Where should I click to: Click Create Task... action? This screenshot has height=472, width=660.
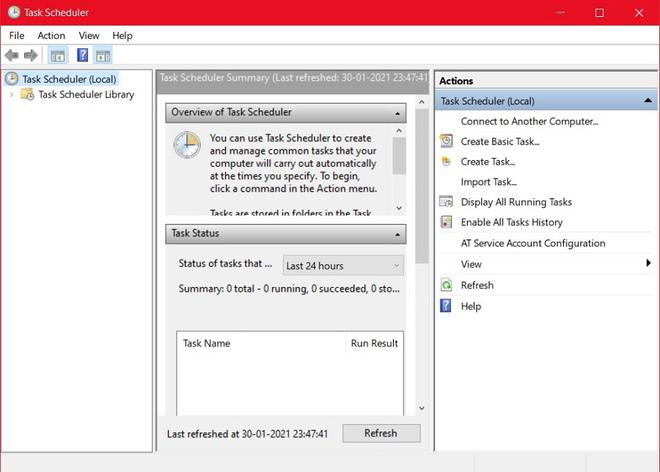488,162
